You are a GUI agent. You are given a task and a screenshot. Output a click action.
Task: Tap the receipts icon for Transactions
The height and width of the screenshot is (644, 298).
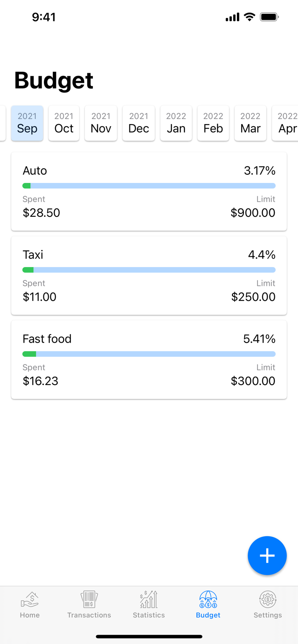tap(89, 598)
